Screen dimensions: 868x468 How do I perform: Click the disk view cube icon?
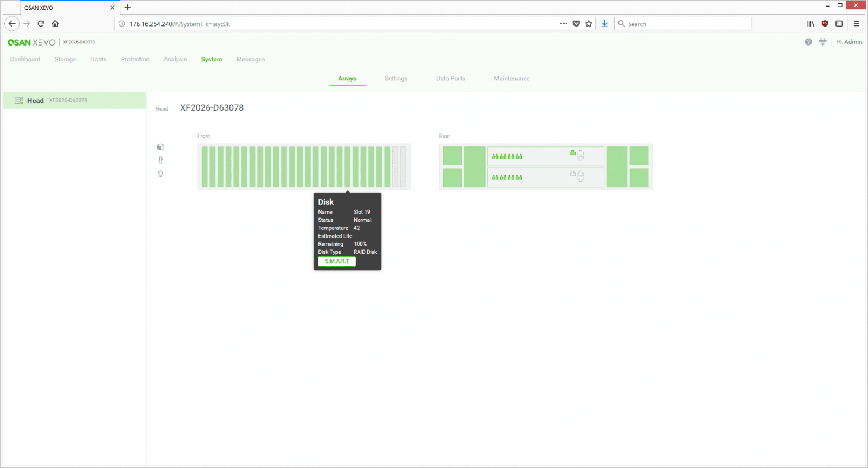(161, 147)
